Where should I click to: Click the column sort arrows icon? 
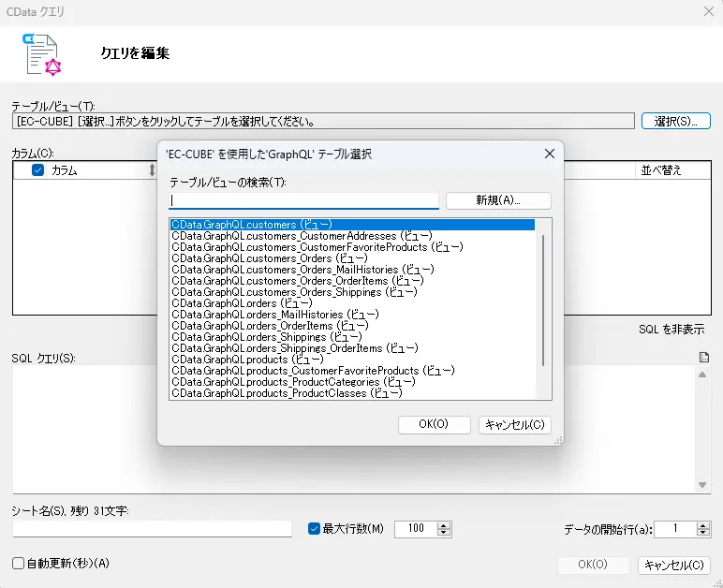click(x=152, y=170)
